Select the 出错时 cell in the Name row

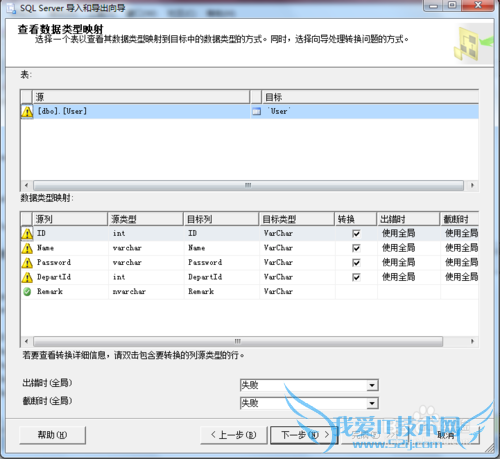click(x=409, y=248)
